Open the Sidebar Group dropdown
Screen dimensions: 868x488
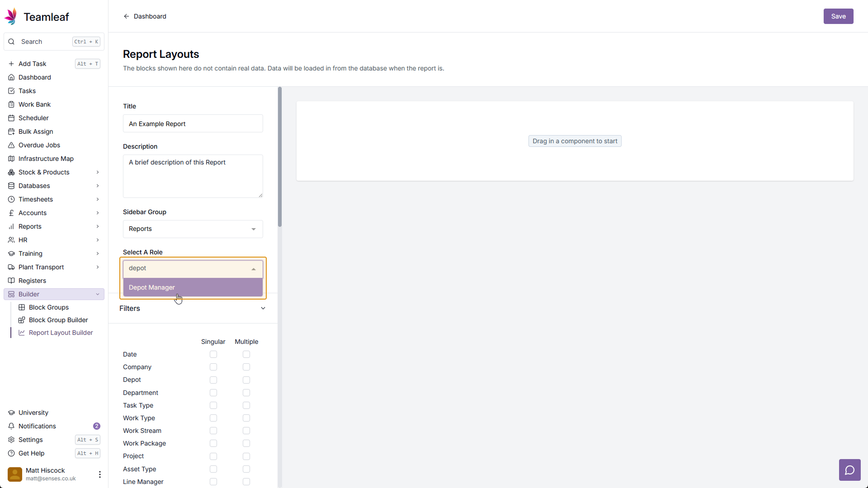point(193,229)
